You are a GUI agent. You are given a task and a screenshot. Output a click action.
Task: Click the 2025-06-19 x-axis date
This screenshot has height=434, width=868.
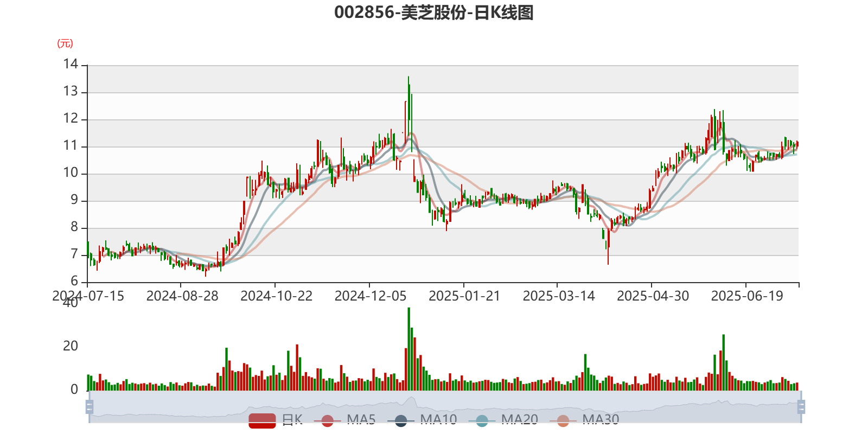point(747,296)
